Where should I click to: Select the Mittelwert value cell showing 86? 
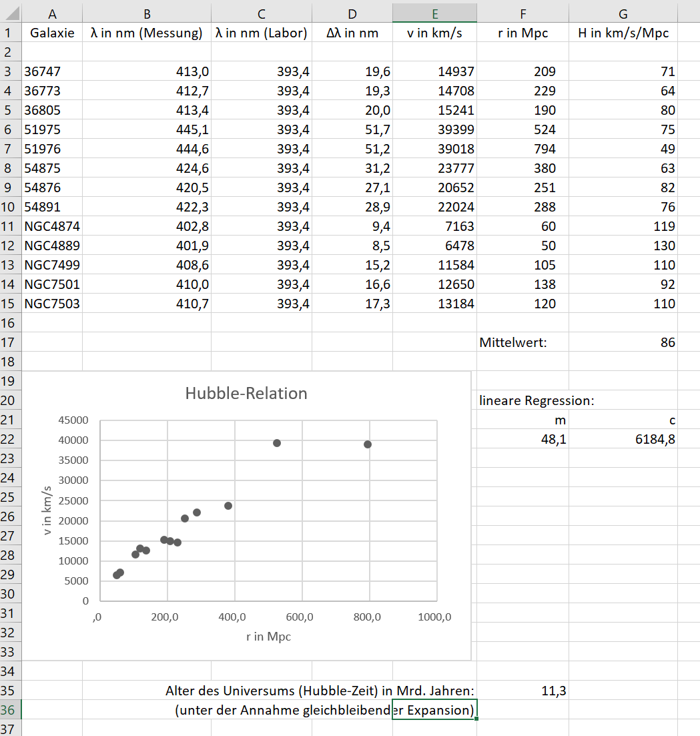point(623,342)
